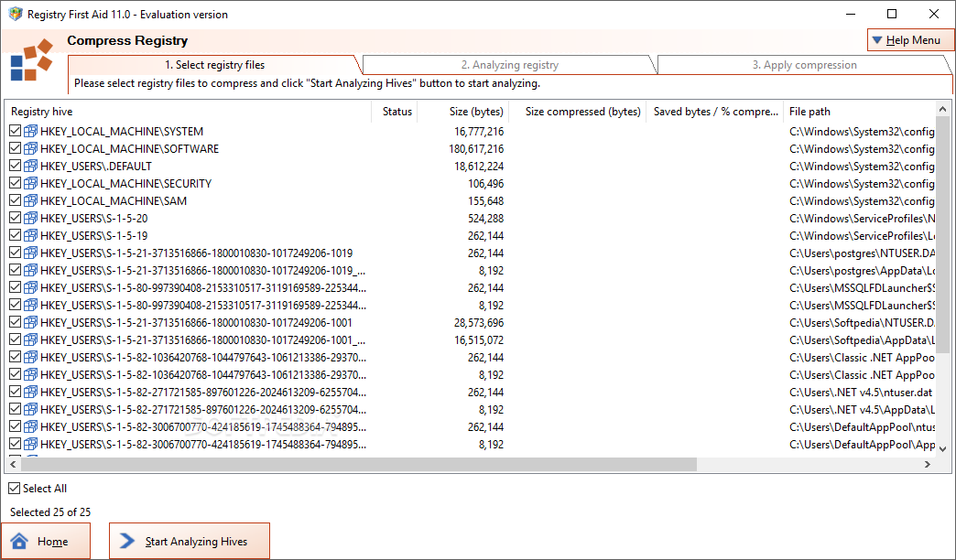Click the vertical scrollbar down arrow
Viewport: 956px width, 560px height.
click(942, 449)
